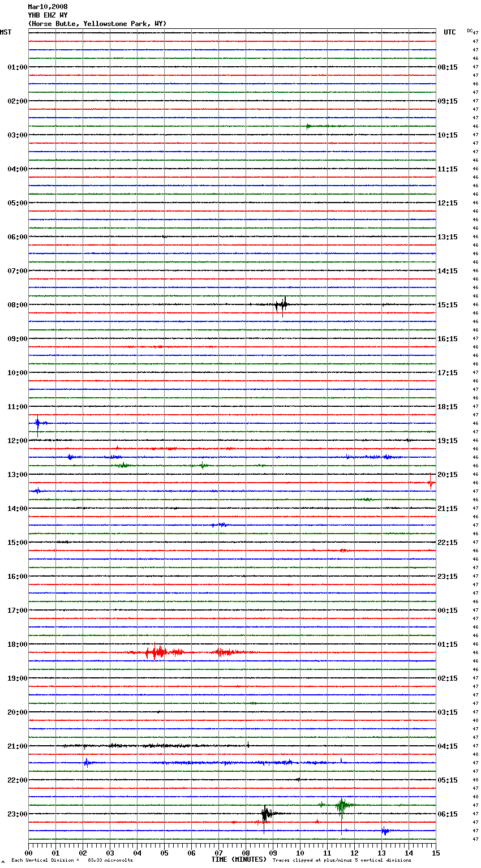Select the 05:00 MST time label

click(18, 203)
